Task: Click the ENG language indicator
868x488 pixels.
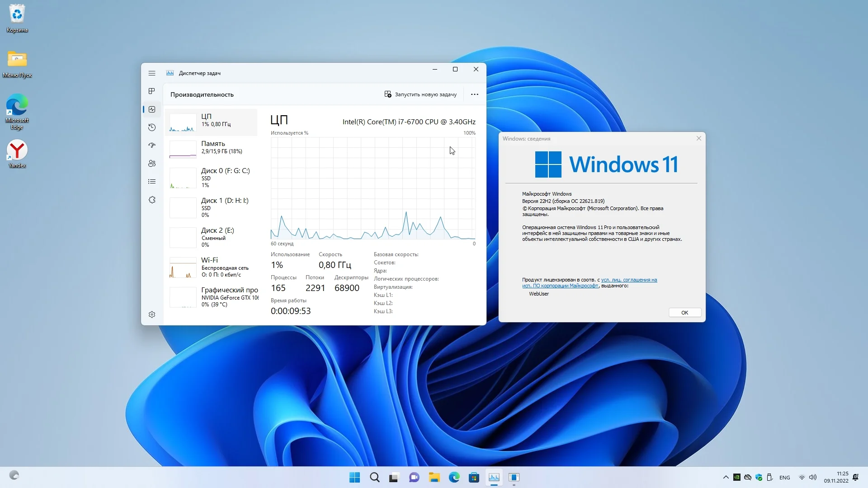Action: [x=784, y=478]
